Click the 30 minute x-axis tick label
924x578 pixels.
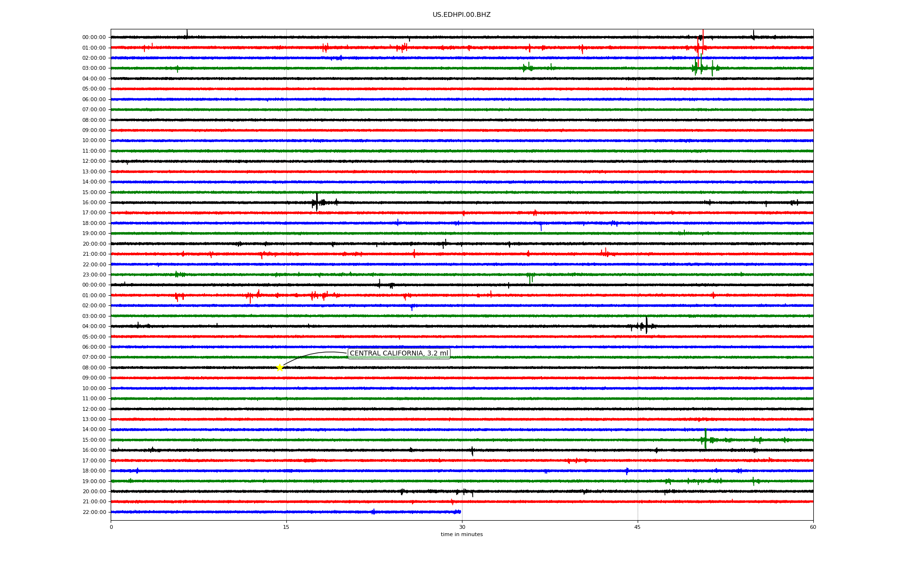[x=462, y=527]
